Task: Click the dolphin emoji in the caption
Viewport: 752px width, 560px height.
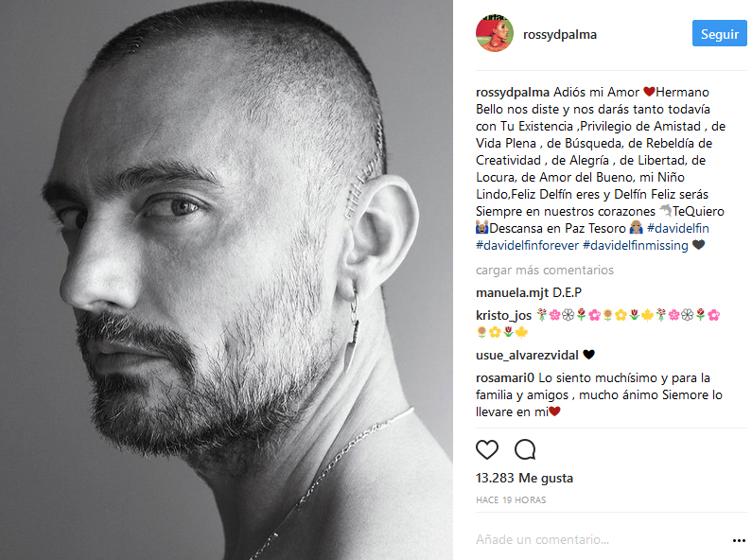Action: pyautogui.click(x=665, y=211)
